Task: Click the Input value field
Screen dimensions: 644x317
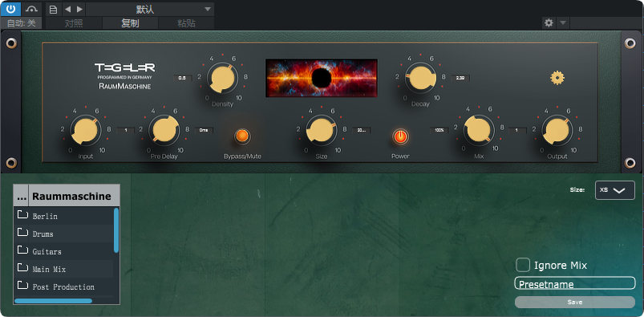Action: [126, 130]
